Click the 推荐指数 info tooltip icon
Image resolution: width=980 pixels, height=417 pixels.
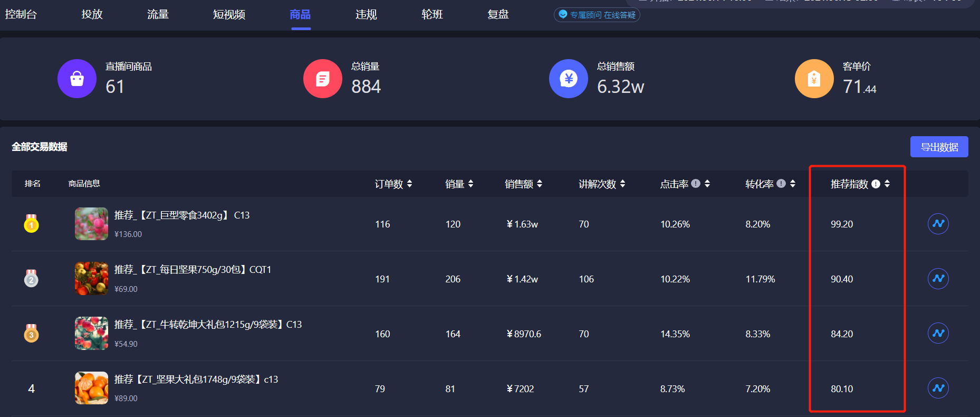[876, 184]
